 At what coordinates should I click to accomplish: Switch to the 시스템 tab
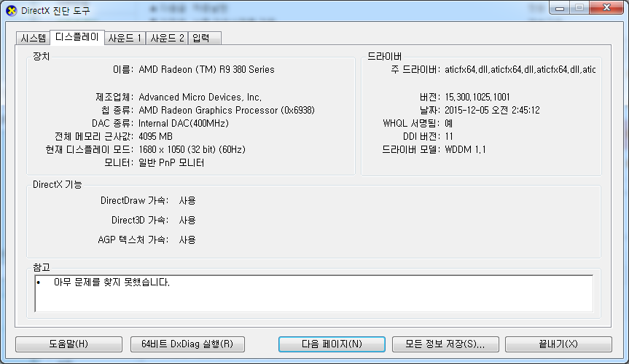pos(34,38)
